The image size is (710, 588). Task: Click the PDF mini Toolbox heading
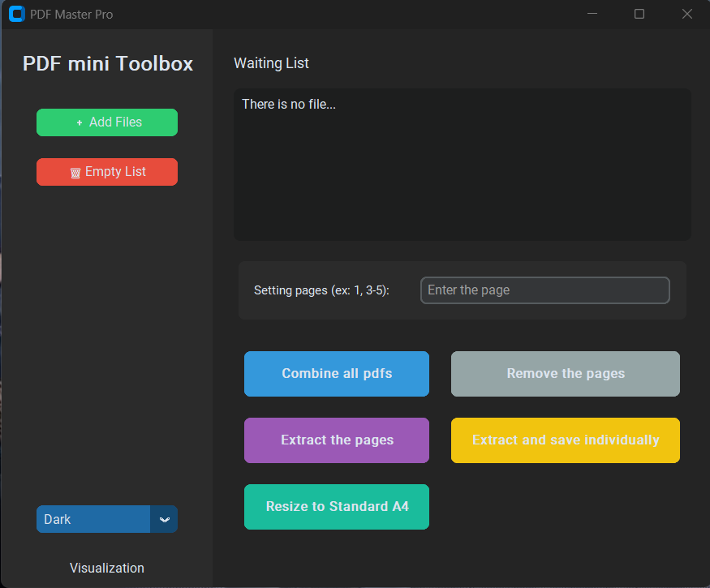(x=108, y=63)
